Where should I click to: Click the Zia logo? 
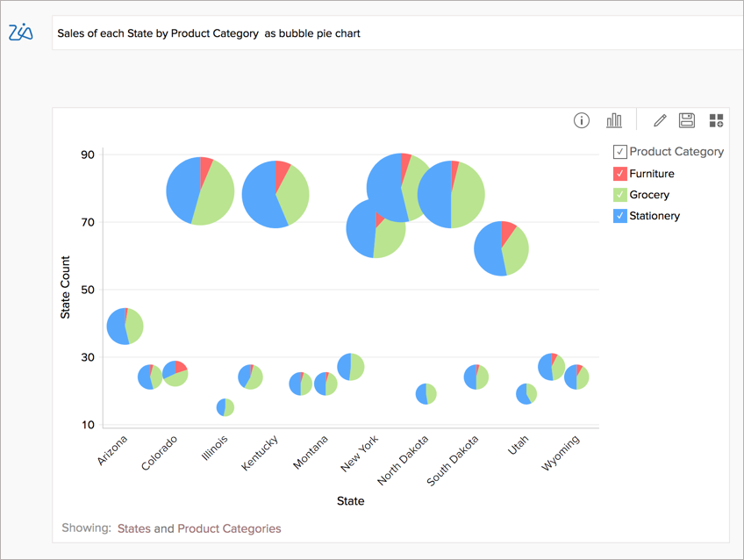[x=22, y=32]
